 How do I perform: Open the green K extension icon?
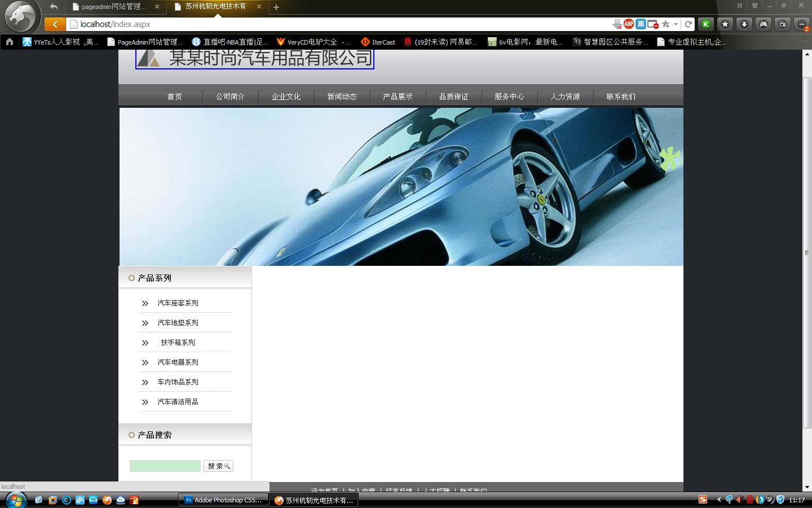point(705,24)
